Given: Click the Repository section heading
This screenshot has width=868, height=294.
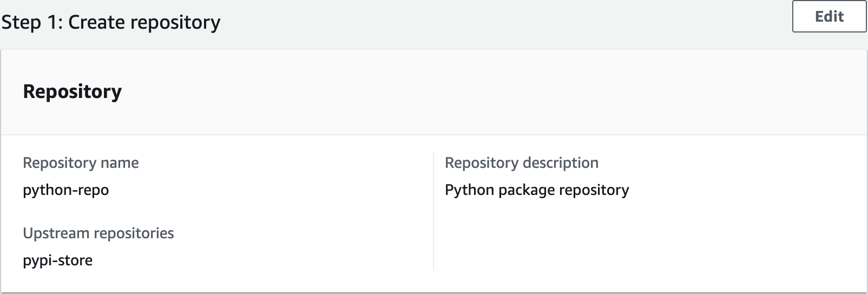Looking at the screenshot, I should coord(72,92).
